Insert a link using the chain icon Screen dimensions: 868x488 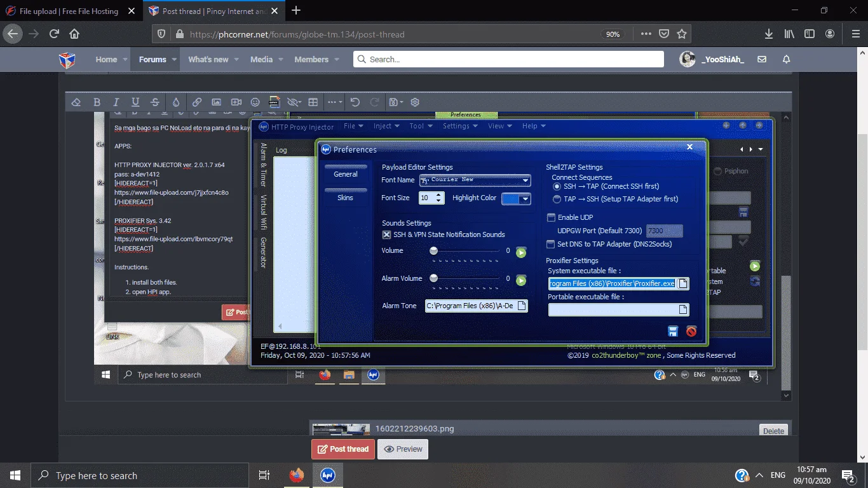point(197,102)
